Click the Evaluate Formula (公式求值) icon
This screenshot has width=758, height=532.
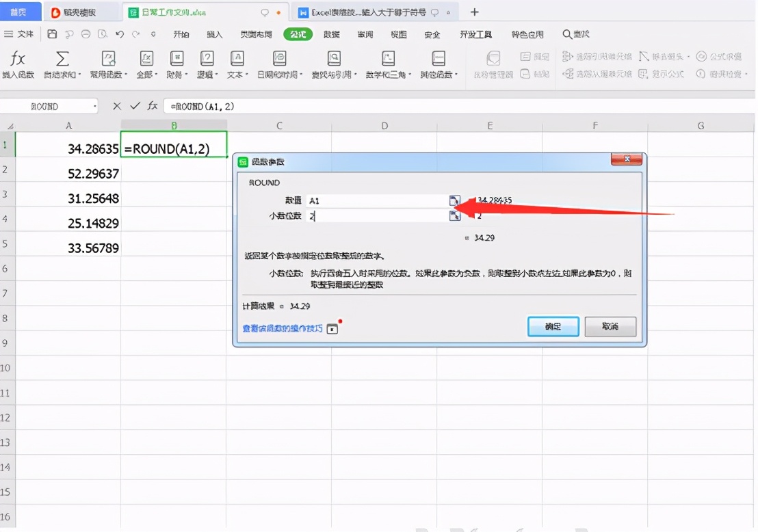tap(701, 57)
